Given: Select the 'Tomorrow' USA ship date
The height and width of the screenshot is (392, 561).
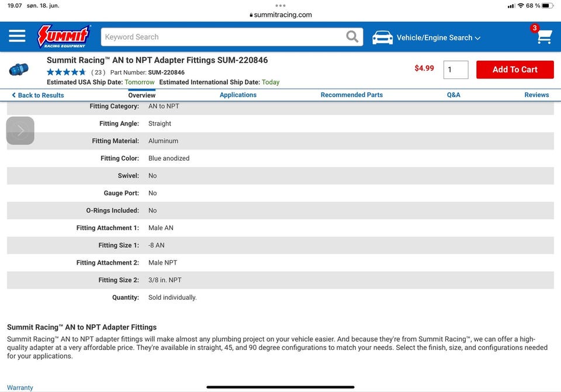Looking at the screenshot, I should [x=140, y=82].
